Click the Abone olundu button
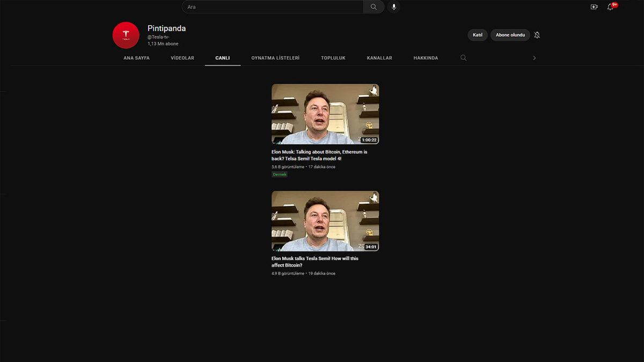 [x=510, y=34]
